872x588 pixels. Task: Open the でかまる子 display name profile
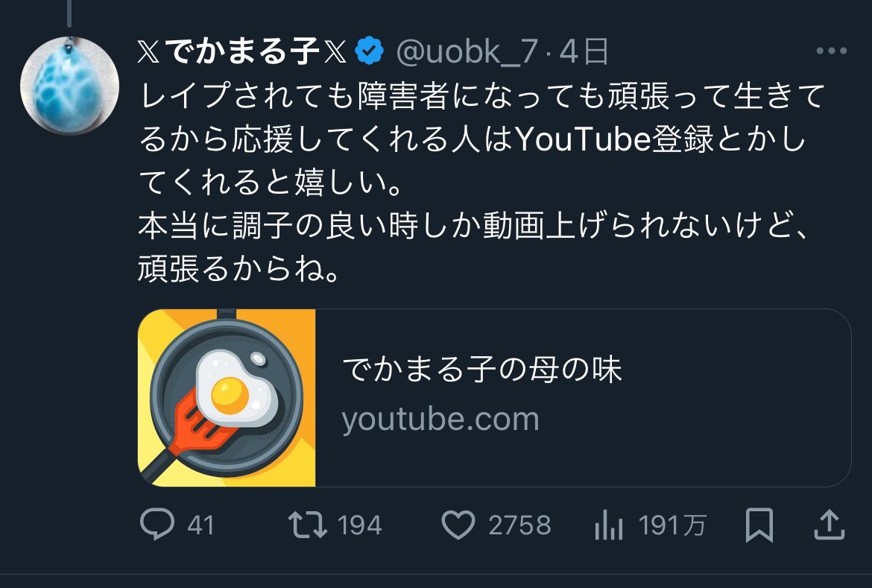point(242,51)
